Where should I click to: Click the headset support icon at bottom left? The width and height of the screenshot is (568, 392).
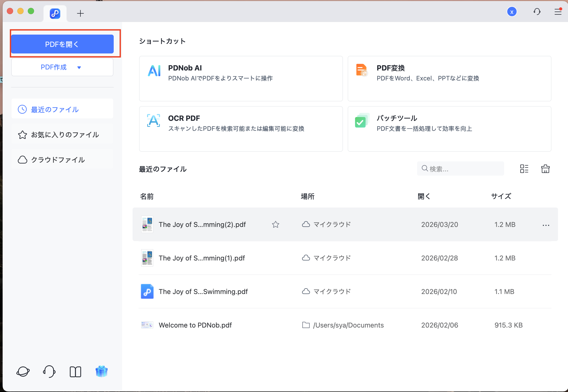pos(49,371)
